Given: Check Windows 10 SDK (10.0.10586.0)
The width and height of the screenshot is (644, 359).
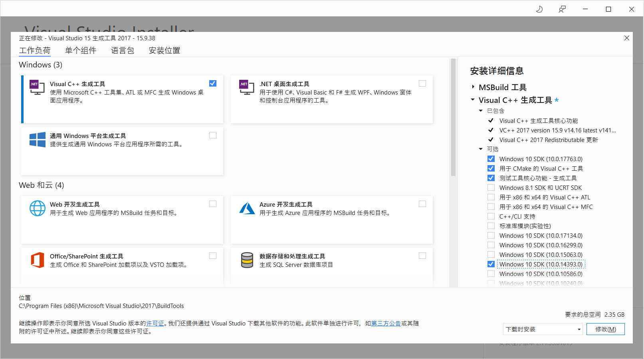Looking at the screenshot, I should click(x=491, y=274).
